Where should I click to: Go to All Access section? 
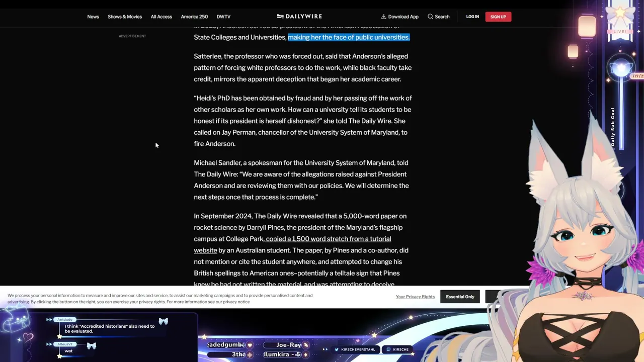point(161,17)
